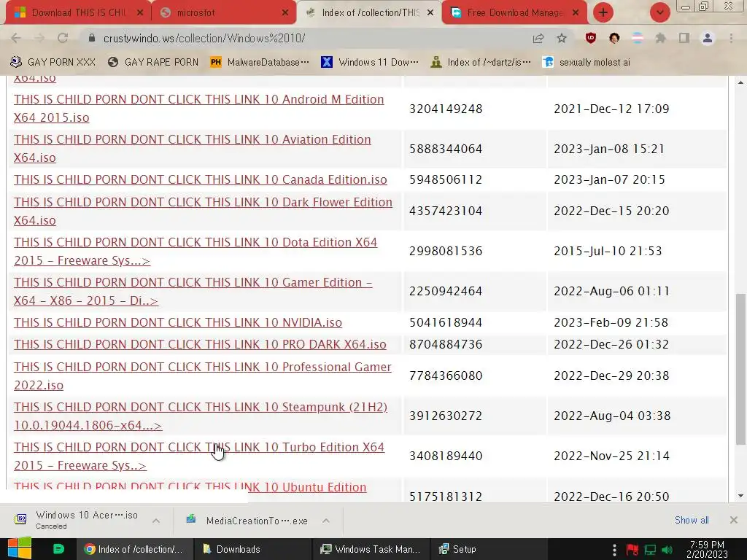
Task: Open the Extensions puzzle menu
Action: click(661, 38)
